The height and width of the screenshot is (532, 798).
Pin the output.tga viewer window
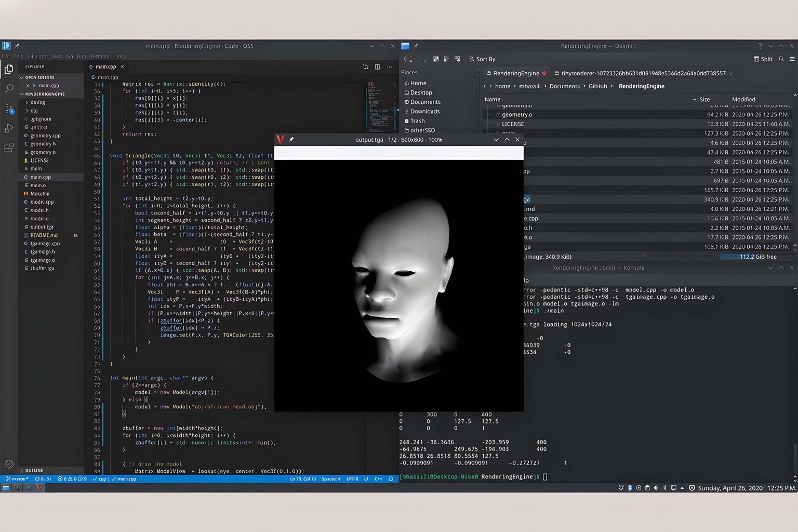click(291, 139)
